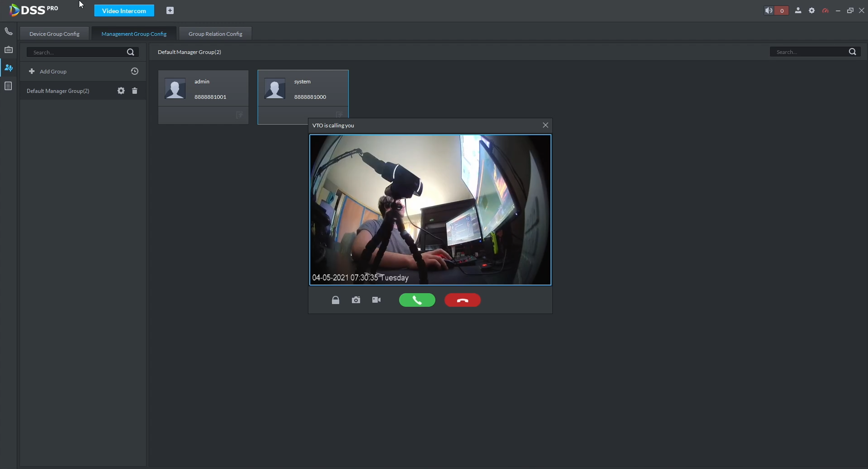Open management group icon in sidebar
868x469 pixels.
point(9,68)
